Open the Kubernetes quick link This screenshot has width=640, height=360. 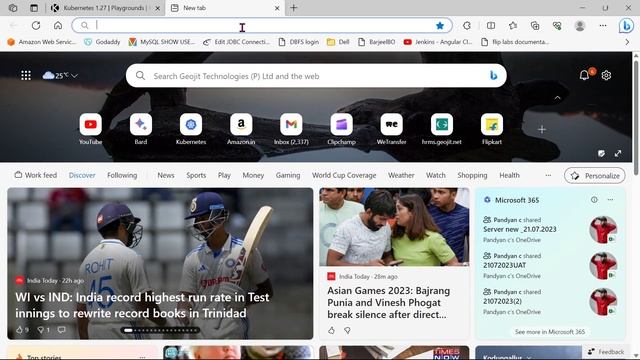click(x=191, y=129)
